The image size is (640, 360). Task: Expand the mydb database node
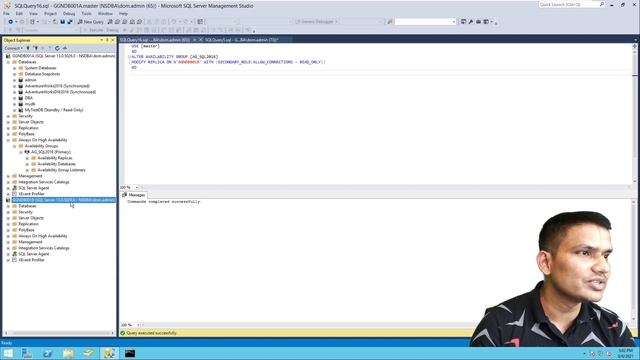[15, 104]
